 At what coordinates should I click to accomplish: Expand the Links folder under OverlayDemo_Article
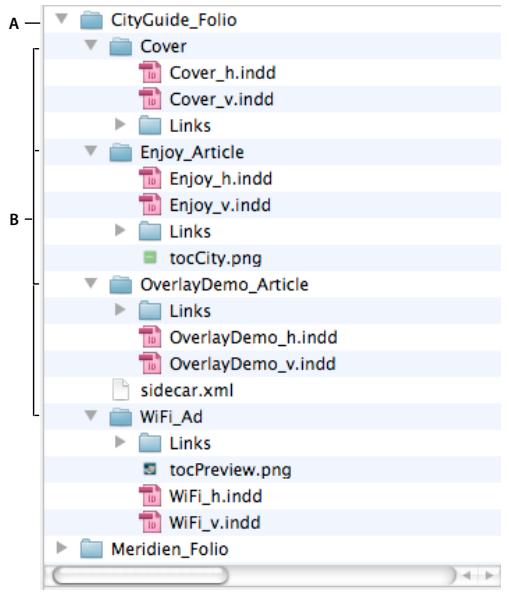pos(120,309)
